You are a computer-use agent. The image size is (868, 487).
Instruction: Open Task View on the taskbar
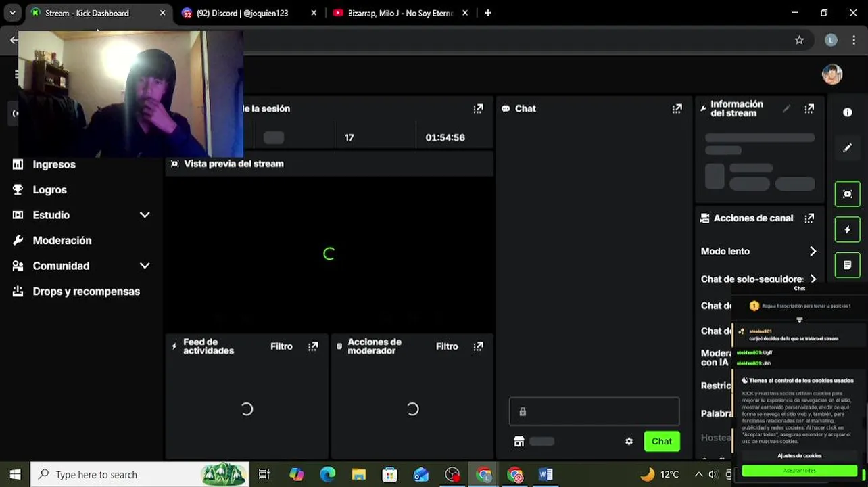(264, 474)
